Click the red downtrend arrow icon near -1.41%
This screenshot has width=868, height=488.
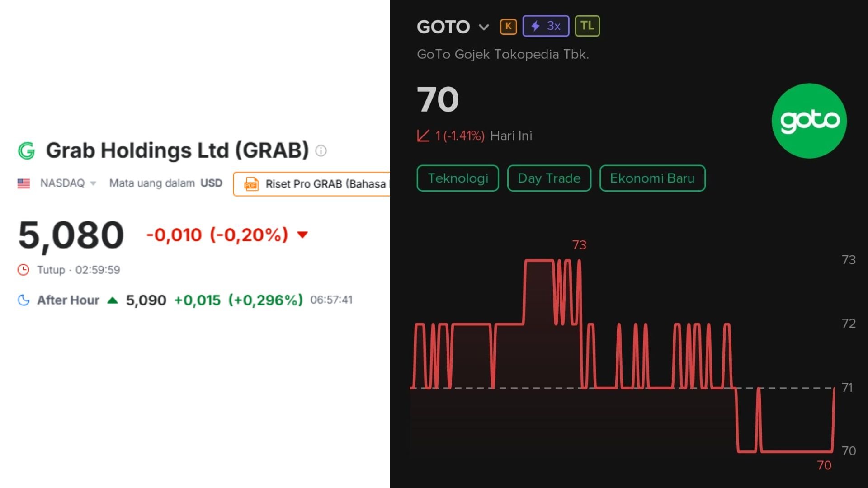pos(423,136)
